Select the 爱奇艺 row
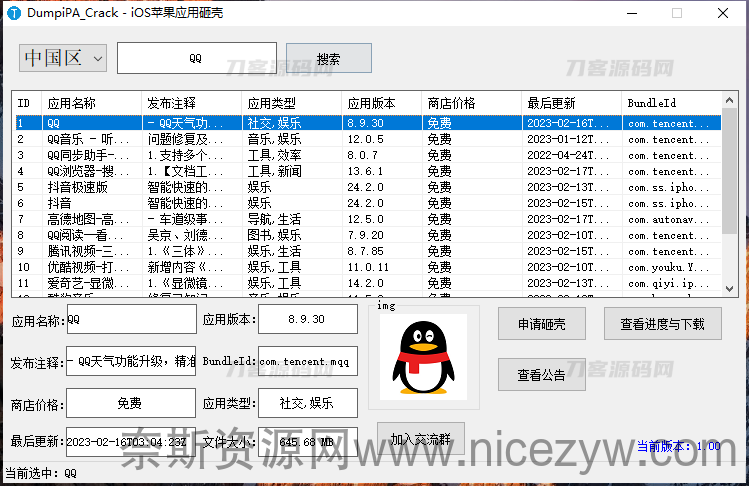Image resolution: width=749 pixels, height=486 pixels. click(x=368, y=283)
